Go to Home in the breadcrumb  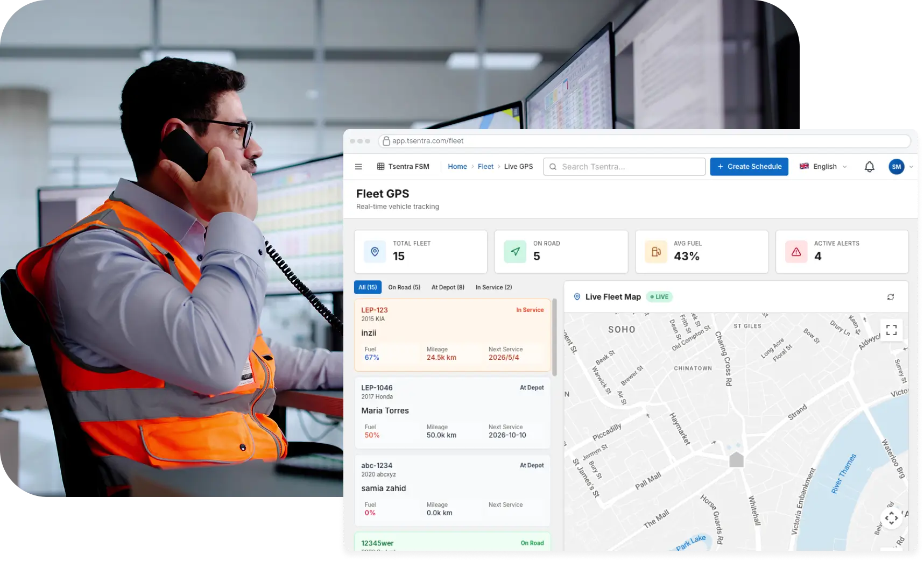(457, 167)
